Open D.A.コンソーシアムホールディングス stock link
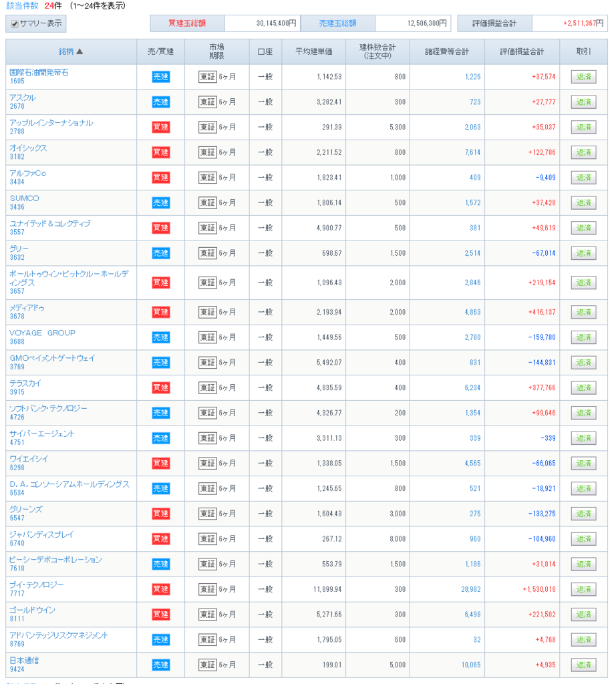This screenshot has height=684, width=616. pyautogui.click(x=69, y=484)
